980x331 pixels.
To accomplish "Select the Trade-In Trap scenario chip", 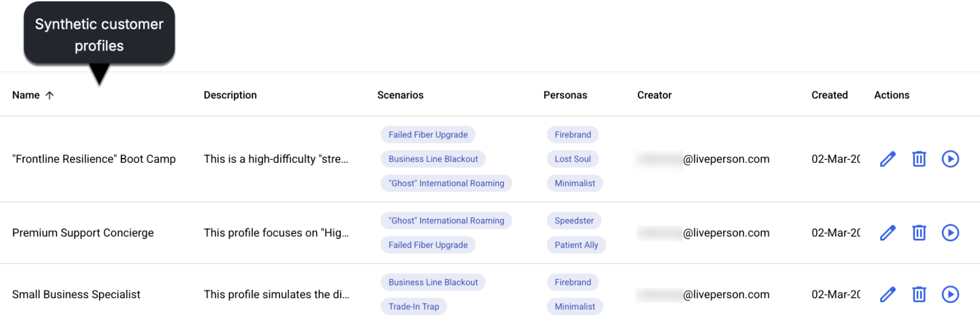I will pyautogui.click(x=413, y=306).
